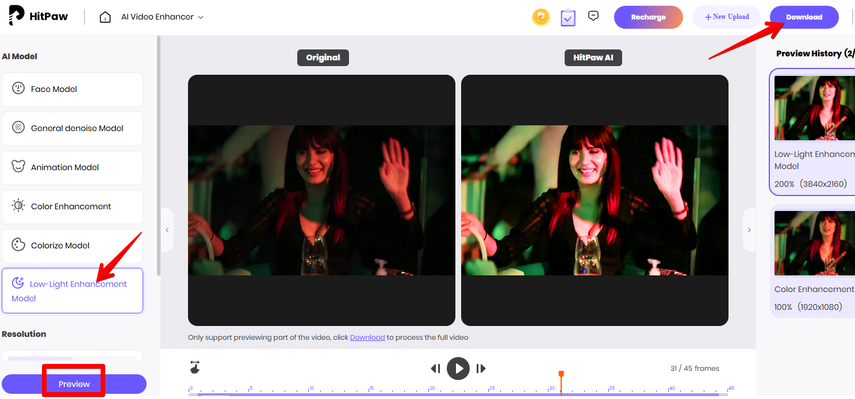The image size is (855, 399).
Task: Click the Colorize Model palette icon
Action: (x=19, y=245)
